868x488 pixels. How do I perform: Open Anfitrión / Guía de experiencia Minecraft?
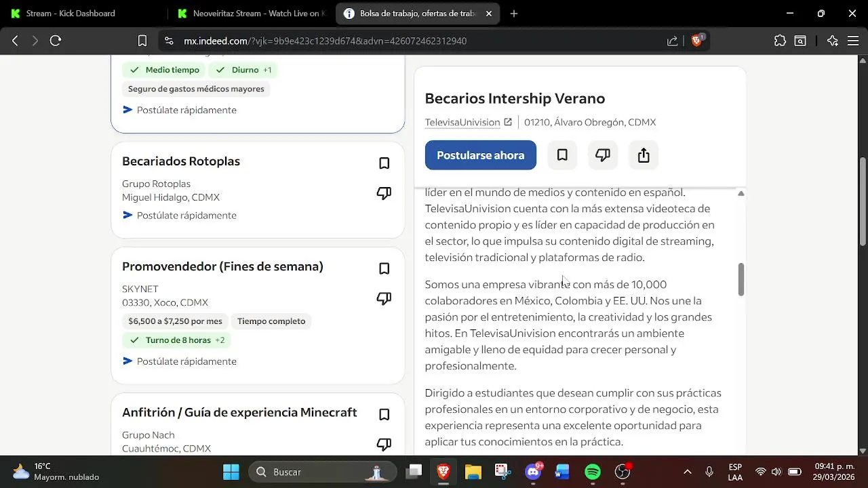[x=239, y=412]
